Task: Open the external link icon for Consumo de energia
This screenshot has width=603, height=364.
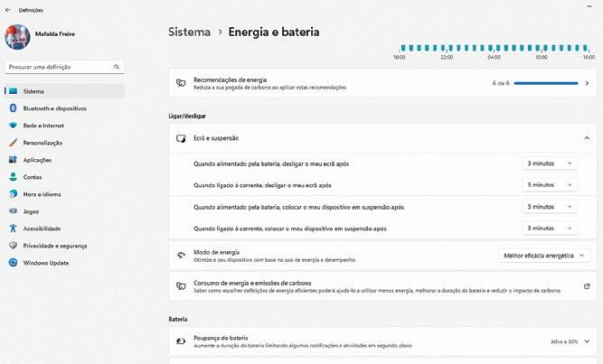Action: point(587,286)
